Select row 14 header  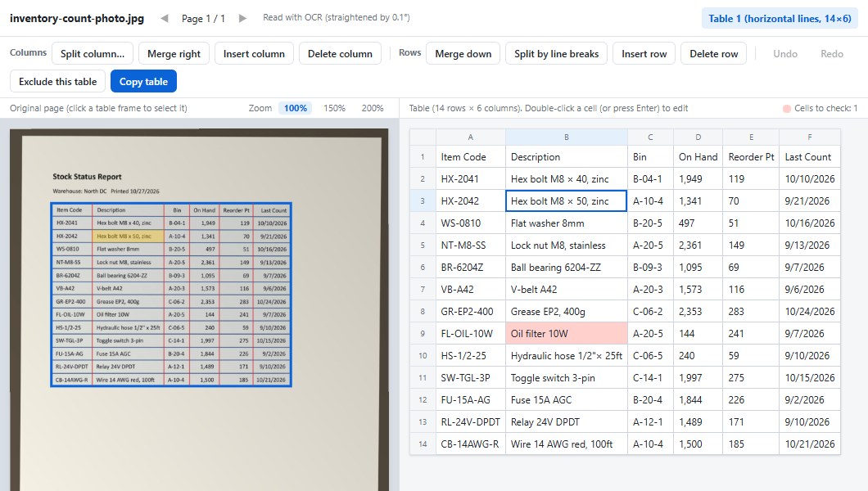(423, 444)
